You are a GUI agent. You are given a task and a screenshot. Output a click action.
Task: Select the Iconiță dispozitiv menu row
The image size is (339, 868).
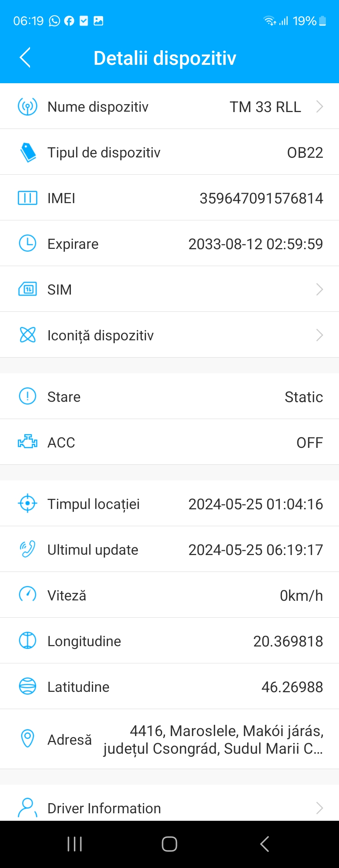coord(169,335)
